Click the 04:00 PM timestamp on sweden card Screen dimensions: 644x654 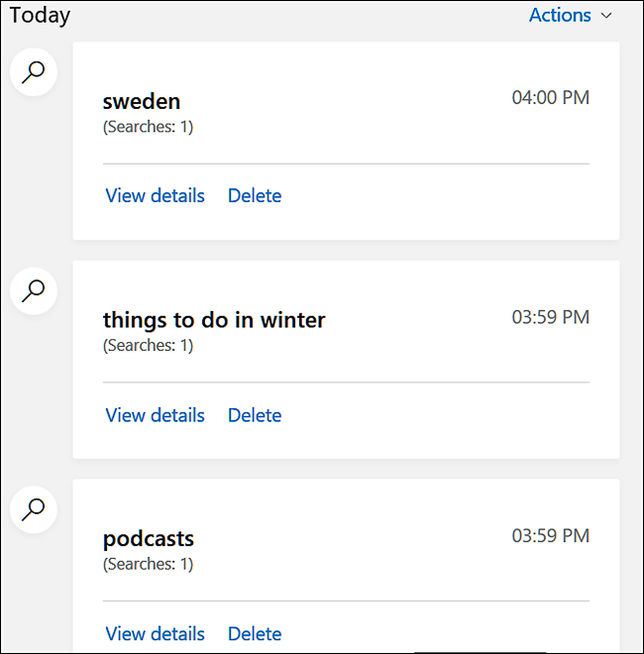pyautogui.click(x=550, y=97)
